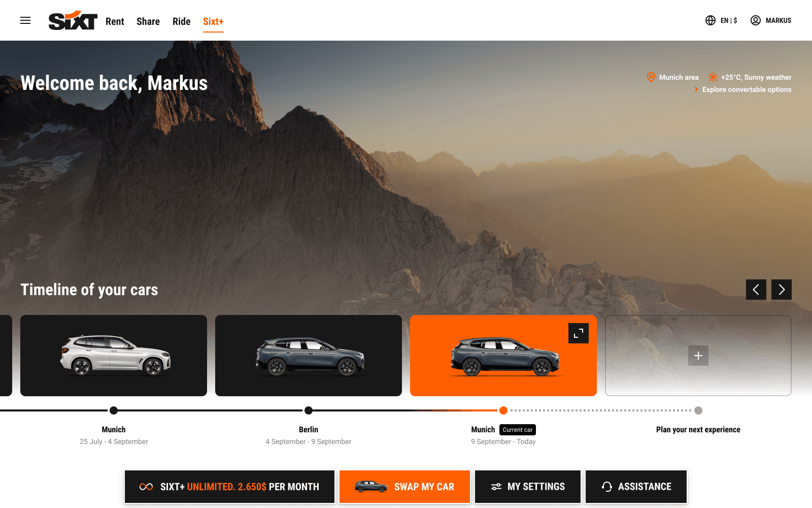Click the SWAP MY CAR button
This screenshot has height=508, width=812.
click(x=404, y=487)
